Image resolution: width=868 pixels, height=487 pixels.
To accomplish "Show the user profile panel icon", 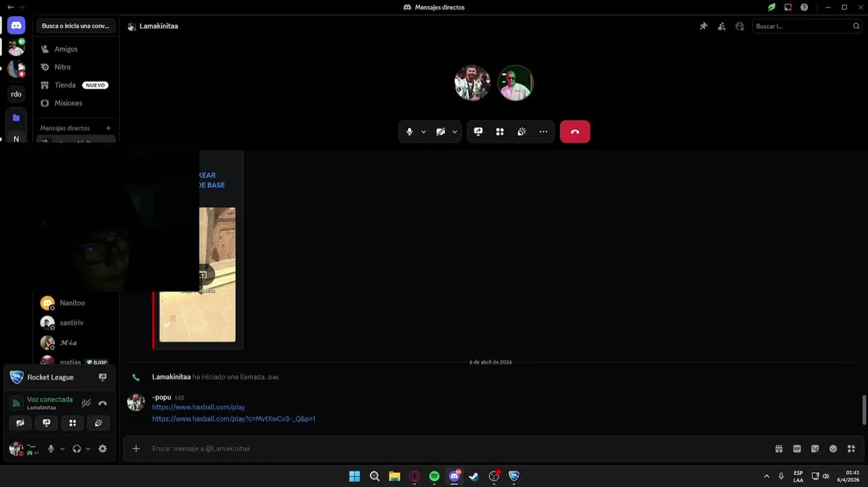I will 739,26.
